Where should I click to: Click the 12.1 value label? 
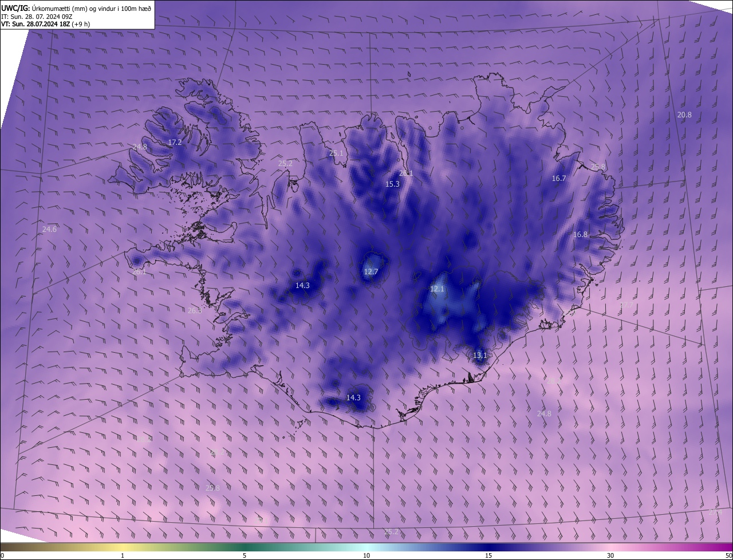click(437, 289)
